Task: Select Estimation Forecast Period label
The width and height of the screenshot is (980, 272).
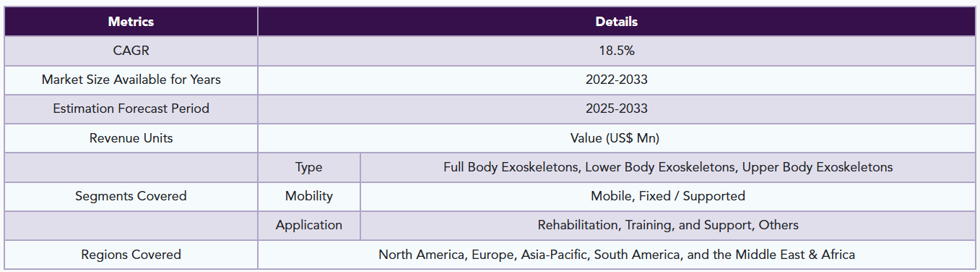Action: pyautogui.click(x=131, y=109)
